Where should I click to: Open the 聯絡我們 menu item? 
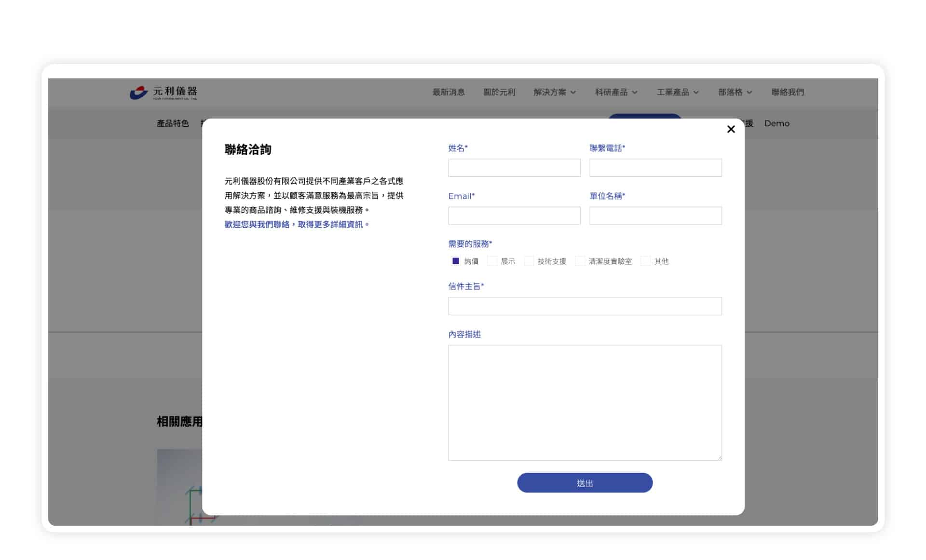788,92
